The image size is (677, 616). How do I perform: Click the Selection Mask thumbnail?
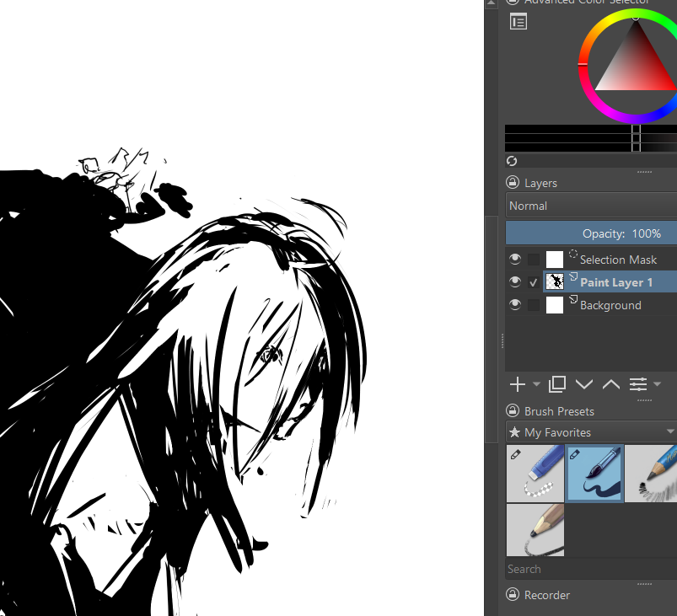click(x=555, y=260)
